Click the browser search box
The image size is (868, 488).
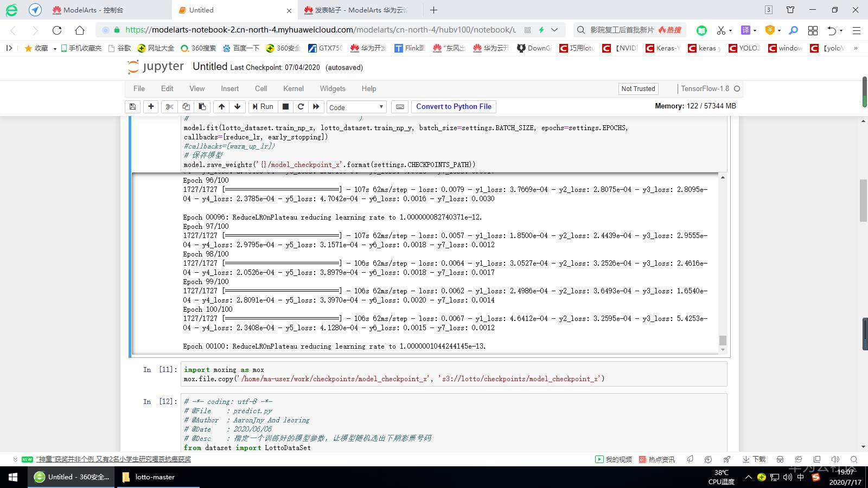click(629, 30)
